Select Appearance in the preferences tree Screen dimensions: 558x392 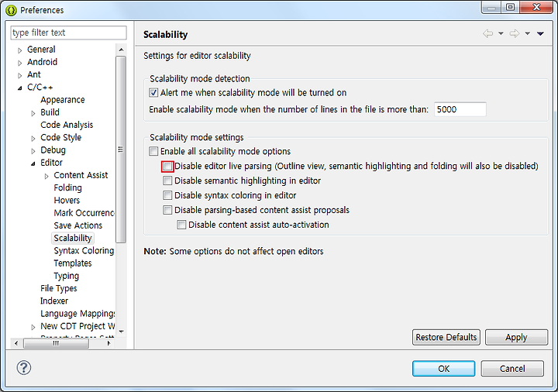tap(63, 100)
